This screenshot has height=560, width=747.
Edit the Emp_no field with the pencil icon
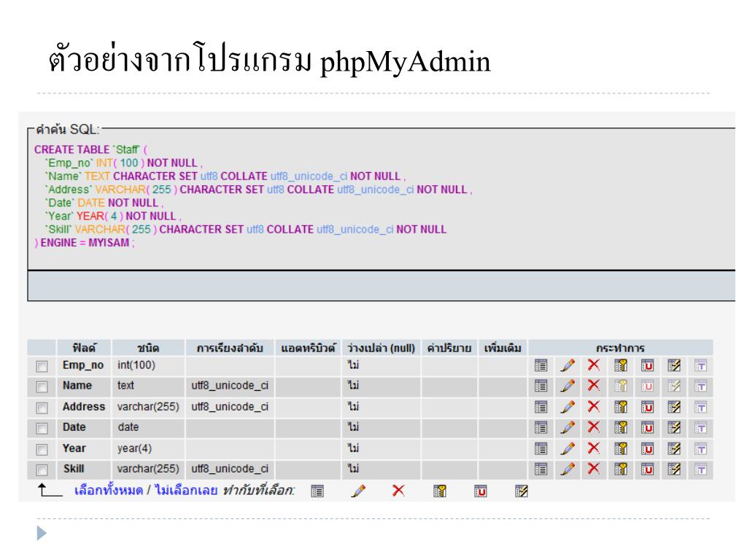click(x=568, y=366)
